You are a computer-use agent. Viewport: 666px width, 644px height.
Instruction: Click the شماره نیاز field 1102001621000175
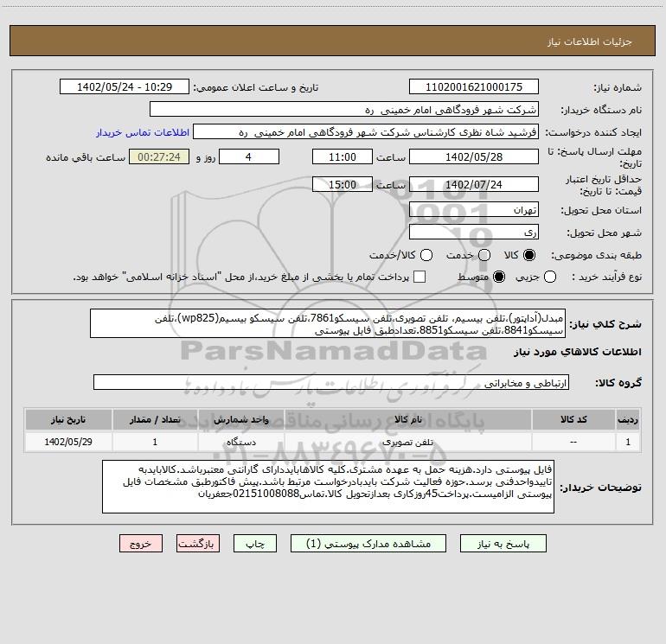pos(474,87)
